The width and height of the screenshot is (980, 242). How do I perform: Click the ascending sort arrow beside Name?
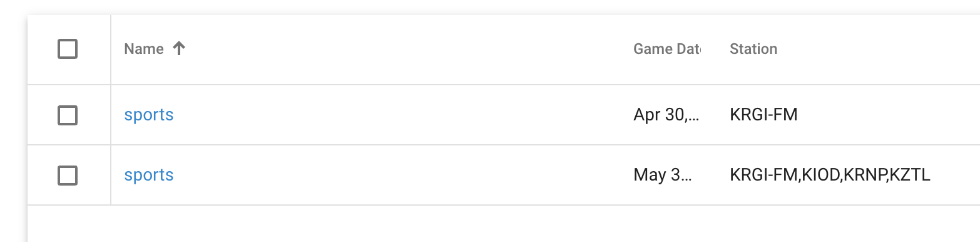tap(179, 49)
